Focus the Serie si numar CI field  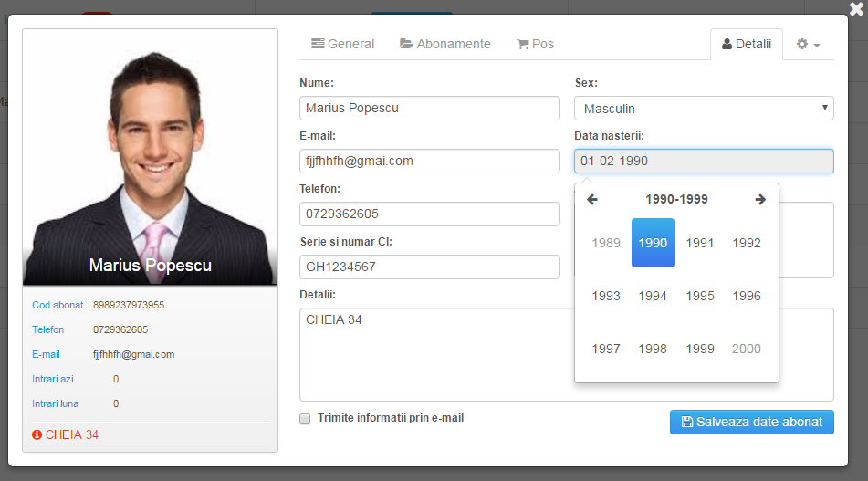(430, 267)
